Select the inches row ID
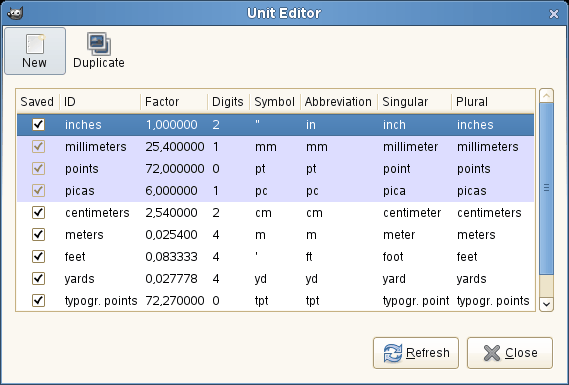569x385 pixels. pyautogui.click(x=83, y=125)
